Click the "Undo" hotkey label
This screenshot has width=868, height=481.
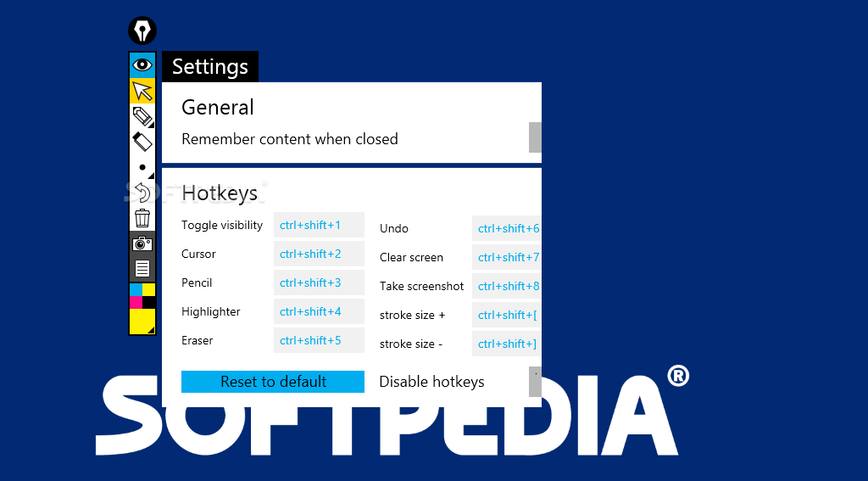pyautogui.click(x=394, y=228)
